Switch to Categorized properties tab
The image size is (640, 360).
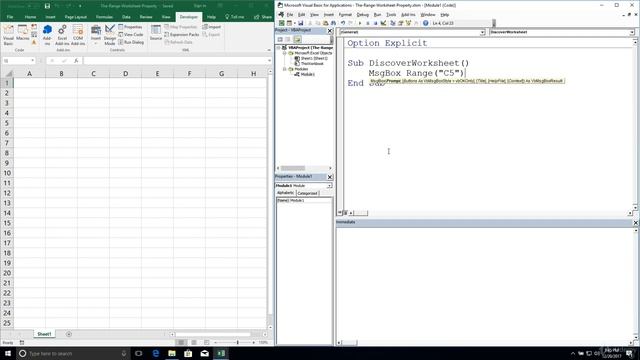[x=307, y=193]
